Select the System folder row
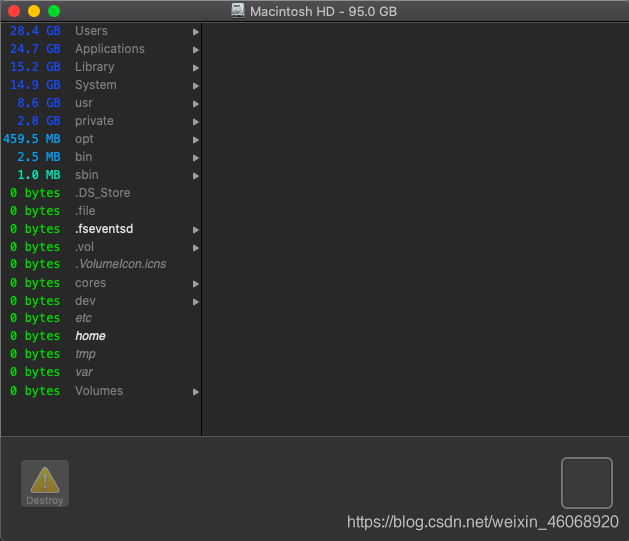 (101, 85)
